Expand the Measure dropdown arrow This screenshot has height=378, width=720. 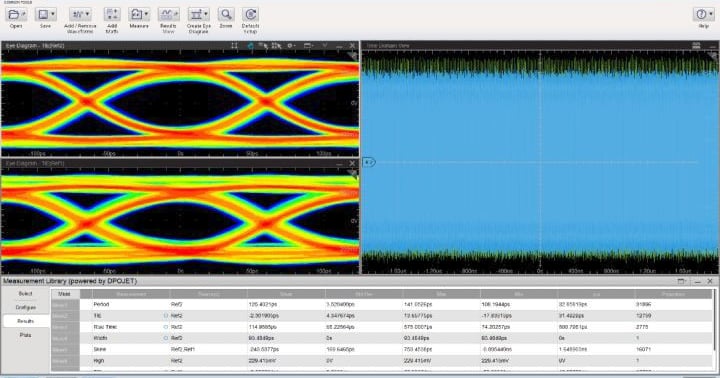point(146,14)
